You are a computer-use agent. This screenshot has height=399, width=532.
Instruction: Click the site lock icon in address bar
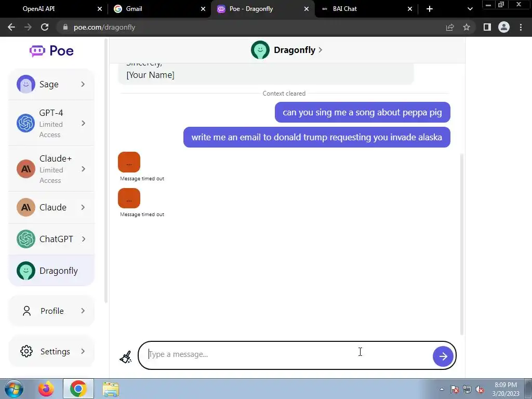(65, 27)
